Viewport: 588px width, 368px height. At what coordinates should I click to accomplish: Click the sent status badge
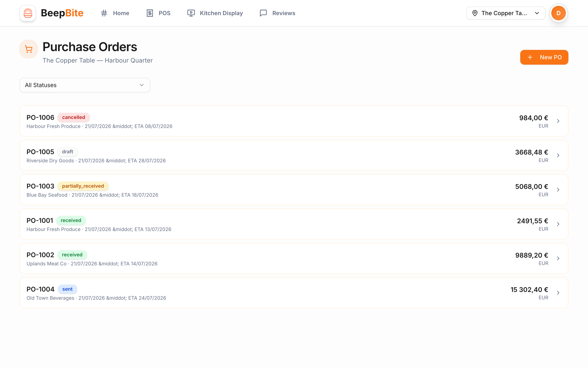pos(68,289)
